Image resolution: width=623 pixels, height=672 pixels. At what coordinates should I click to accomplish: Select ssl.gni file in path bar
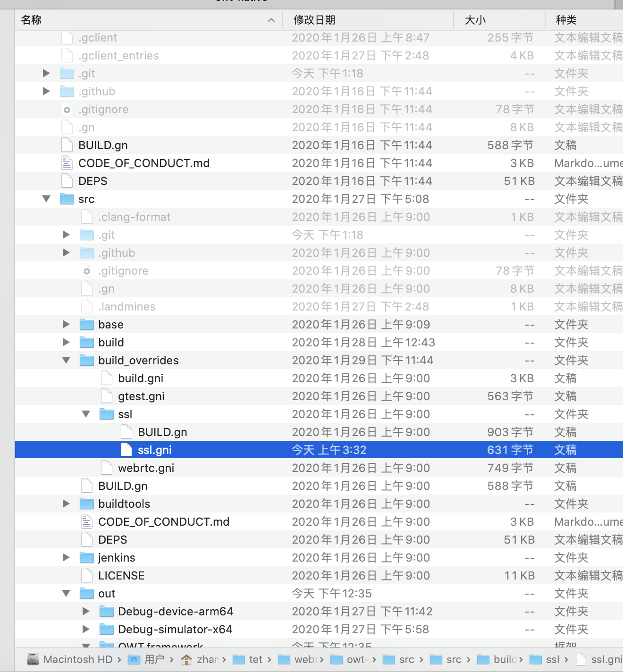point(606,659)
